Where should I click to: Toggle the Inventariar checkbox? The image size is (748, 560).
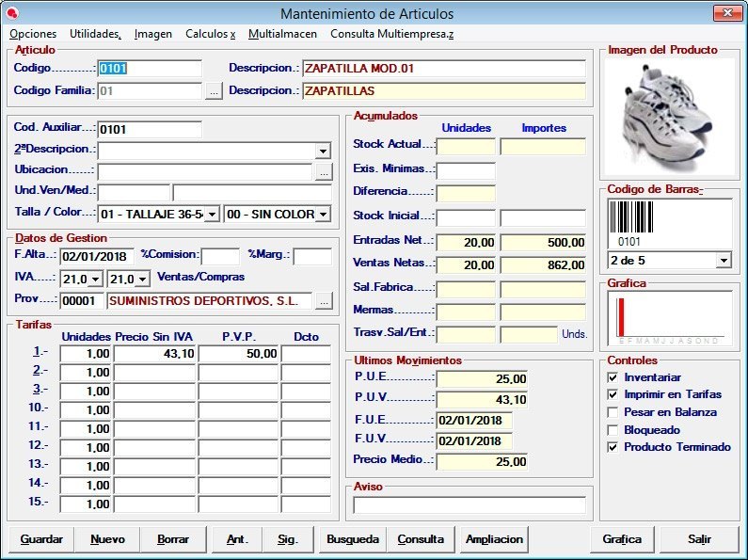613,377
